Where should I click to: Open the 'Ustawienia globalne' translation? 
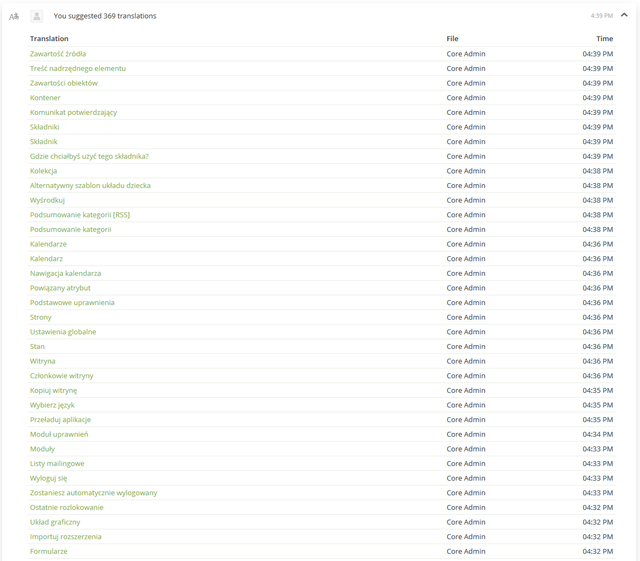tap(63, 332)
